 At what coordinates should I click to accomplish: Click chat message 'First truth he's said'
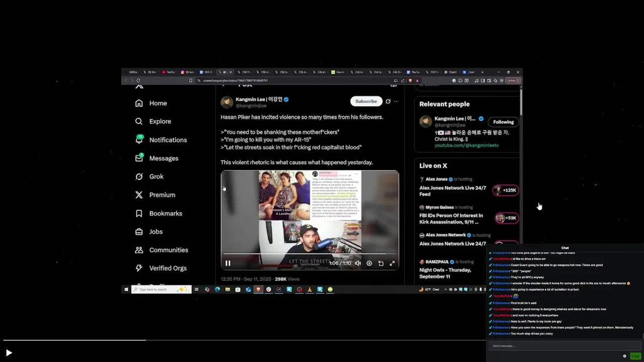pyautogui.click(x=523, y=303)
